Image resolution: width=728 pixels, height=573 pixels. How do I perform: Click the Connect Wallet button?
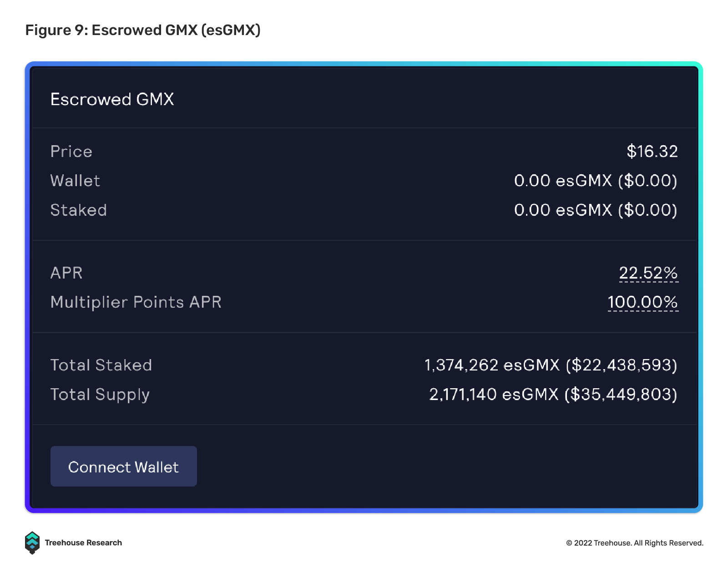click(123, 466)
